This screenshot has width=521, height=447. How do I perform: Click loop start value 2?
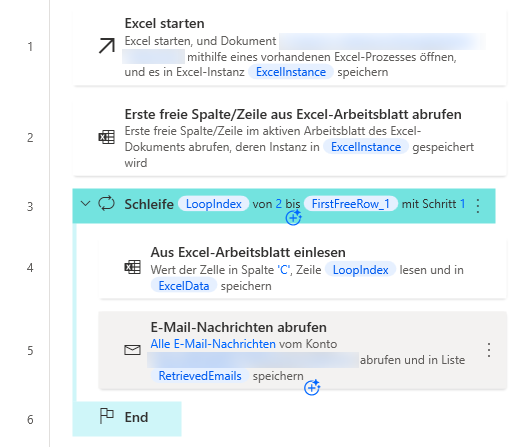279,204
